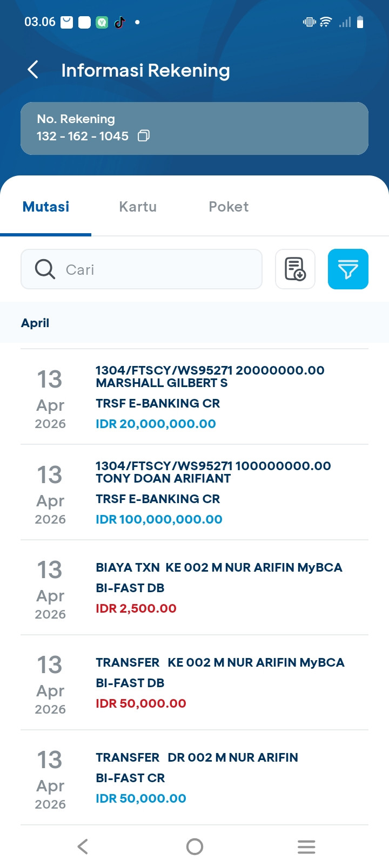
Task: Select the Mutasi tab
Action: pyautogui.click(x=46, y=207)
